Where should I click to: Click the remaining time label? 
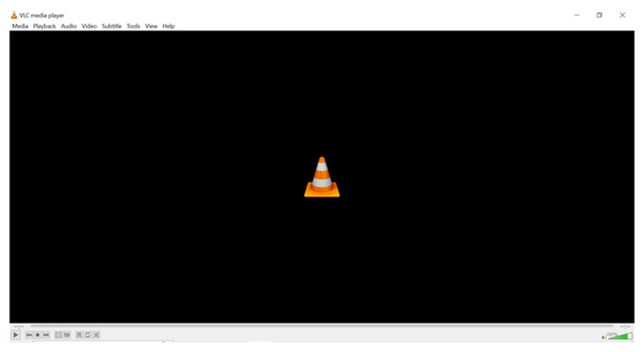(x=625, y=326)
